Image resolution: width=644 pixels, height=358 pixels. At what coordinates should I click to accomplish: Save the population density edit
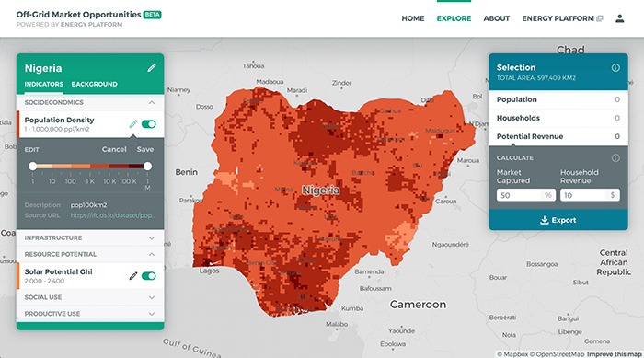click(x=145, y=149)
